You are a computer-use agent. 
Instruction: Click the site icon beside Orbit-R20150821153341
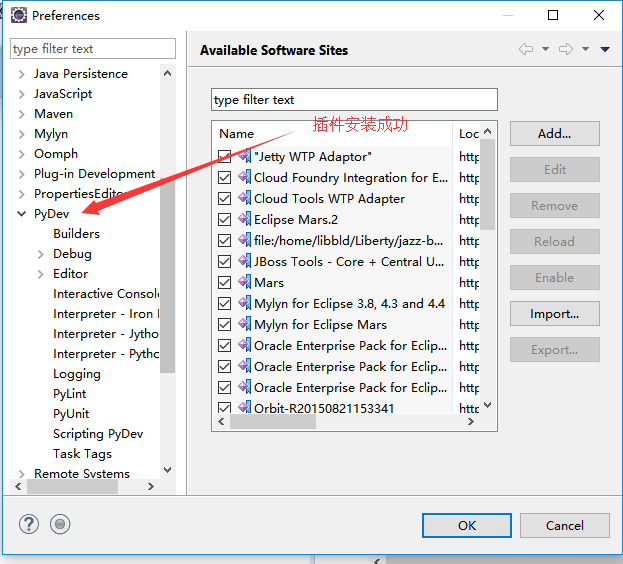pos(244,408)
